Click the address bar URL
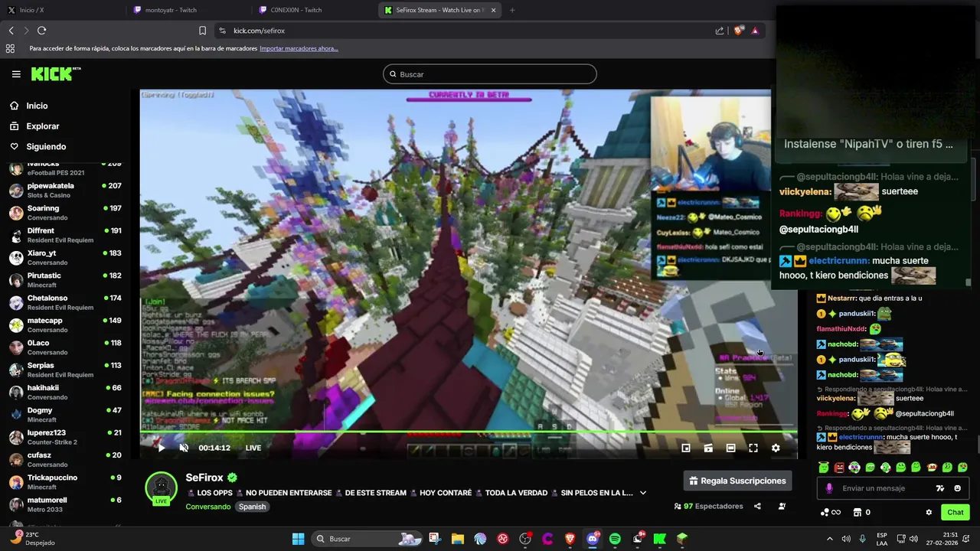 (x=259, y=31)
